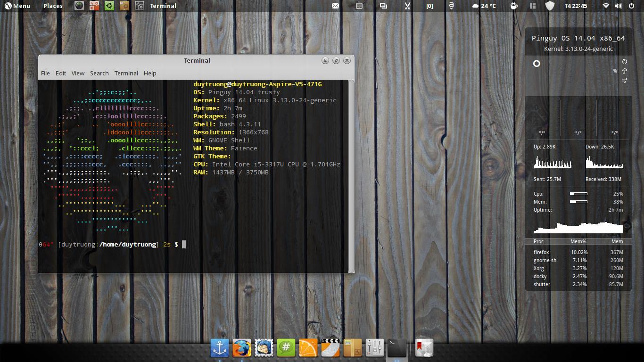Minimize the Terminal window
The image size is (644, 362).
(325, 60)
